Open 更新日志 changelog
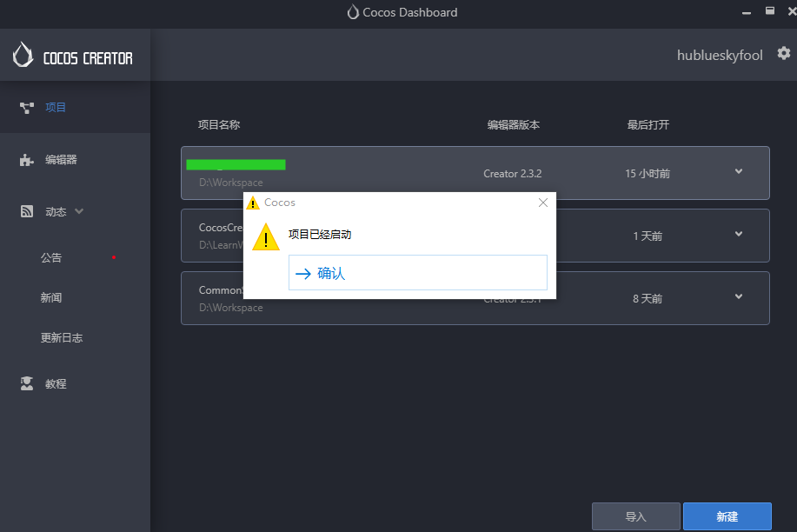This screenshot has width=797, height=532. (62, 337)
